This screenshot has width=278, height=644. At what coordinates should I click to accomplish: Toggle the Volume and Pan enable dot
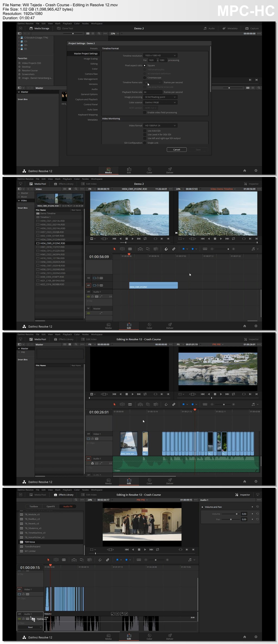pos(202,507)
